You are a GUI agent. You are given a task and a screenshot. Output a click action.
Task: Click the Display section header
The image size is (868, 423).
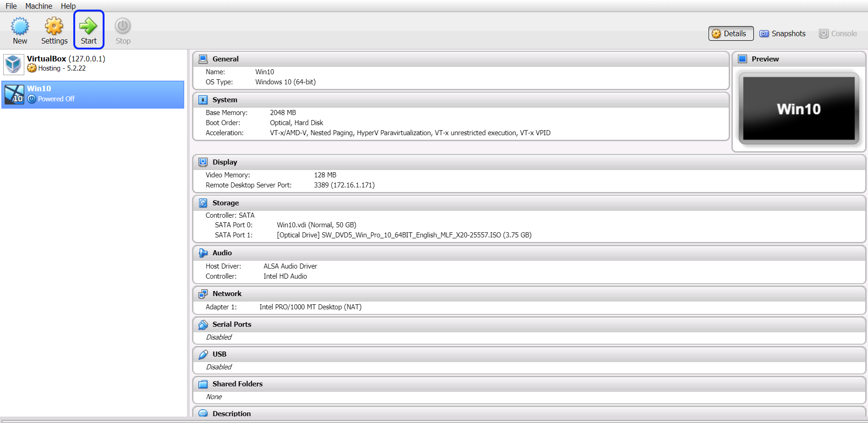(529, 162)
